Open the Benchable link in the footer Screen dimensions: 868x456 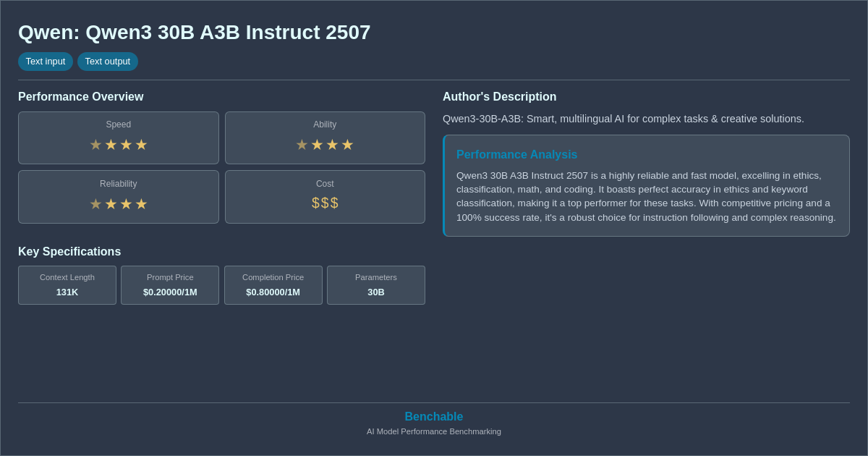pos(434,416)
